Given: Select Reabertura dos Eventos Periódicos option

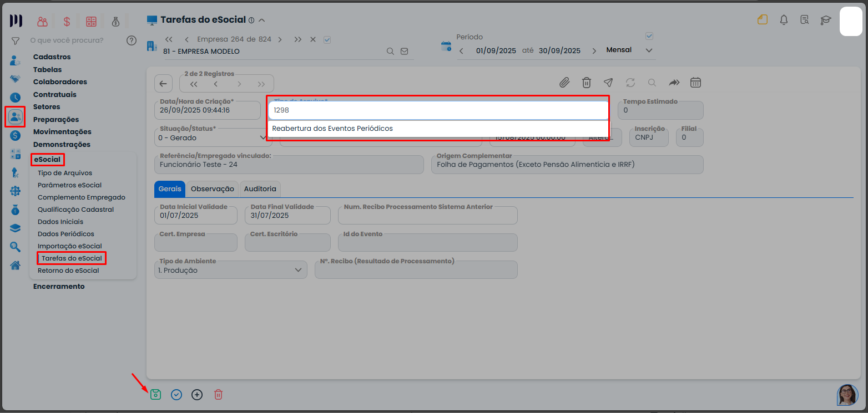Looking at the screenshot, I should [x=332, y=129].
